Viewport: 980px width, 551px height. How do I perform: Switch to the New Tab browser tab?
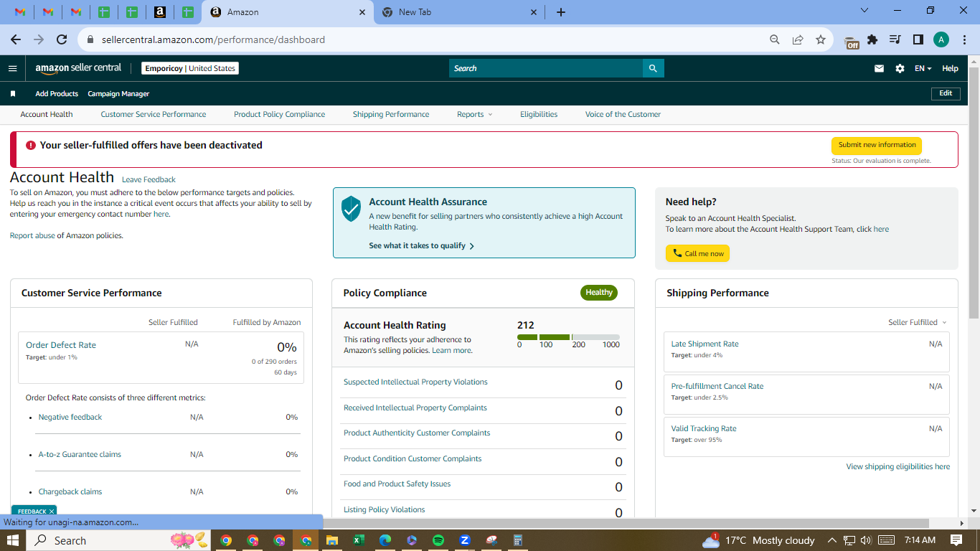tap(459, 12)
